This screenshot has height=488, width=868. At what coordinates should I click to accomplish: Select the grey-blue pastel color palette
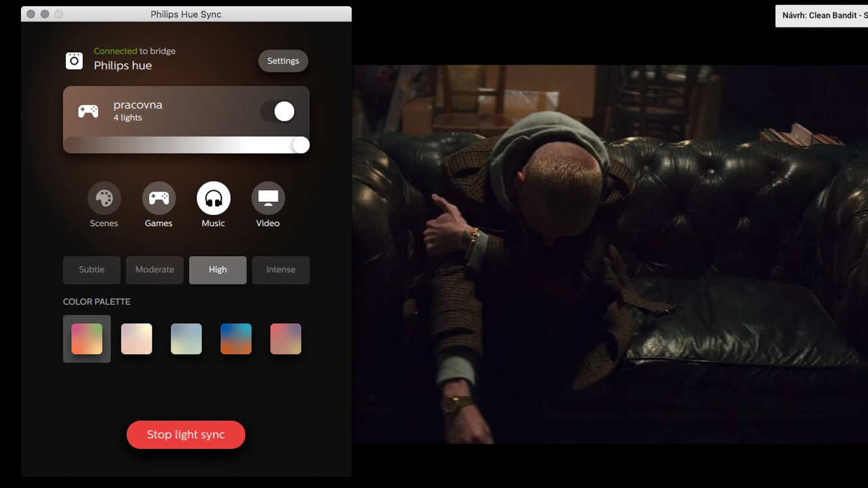click(186, 338)
